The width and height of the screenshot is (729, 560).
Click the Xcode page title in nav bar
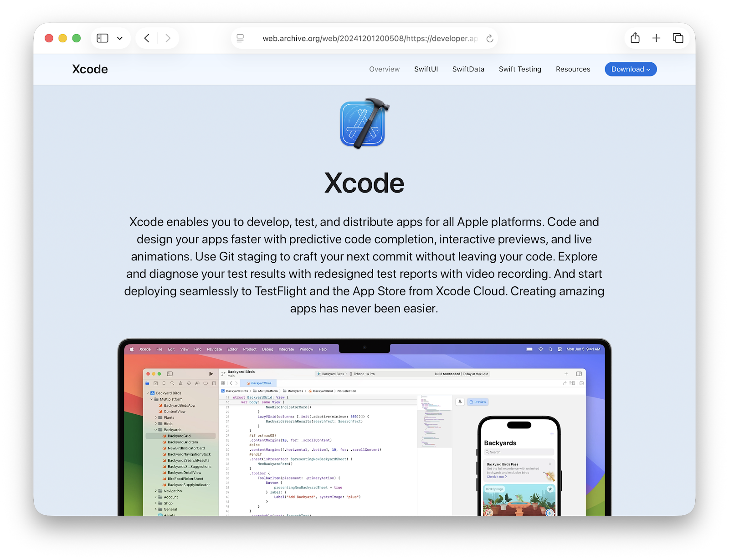pos(90,69)
